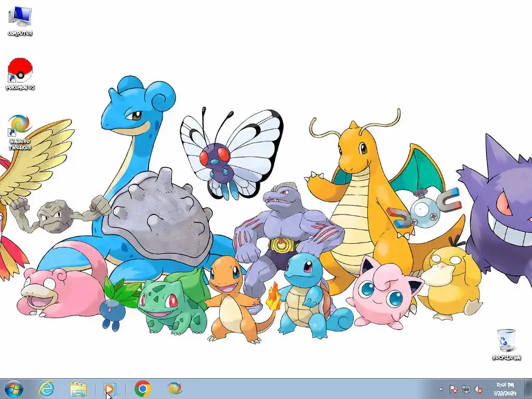Screen dimensions: 532x399
Task: Open Winaero Tweaker desktop shortcut
Action: 20,132
